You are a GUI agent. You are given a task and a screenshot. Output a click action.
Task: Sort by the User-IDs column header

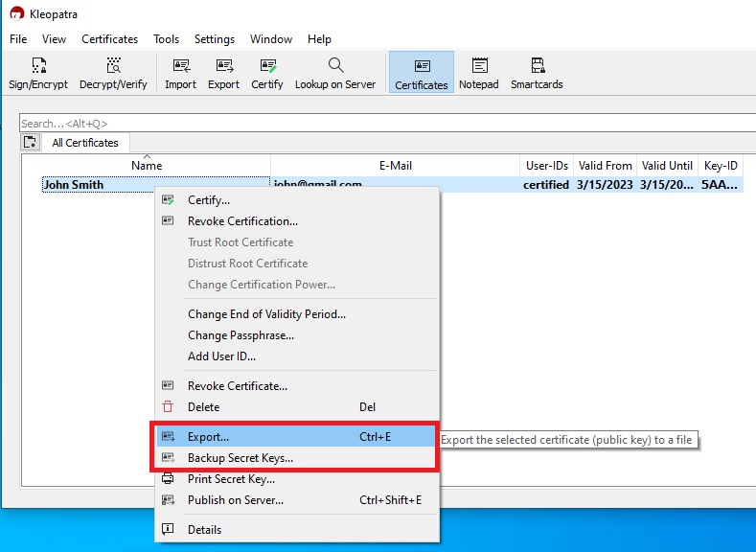(x=547, y=166)
